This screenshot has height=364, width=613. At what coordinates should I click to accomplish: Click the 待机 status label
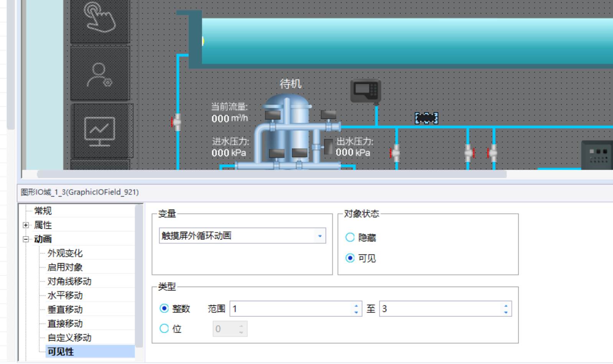290,84
